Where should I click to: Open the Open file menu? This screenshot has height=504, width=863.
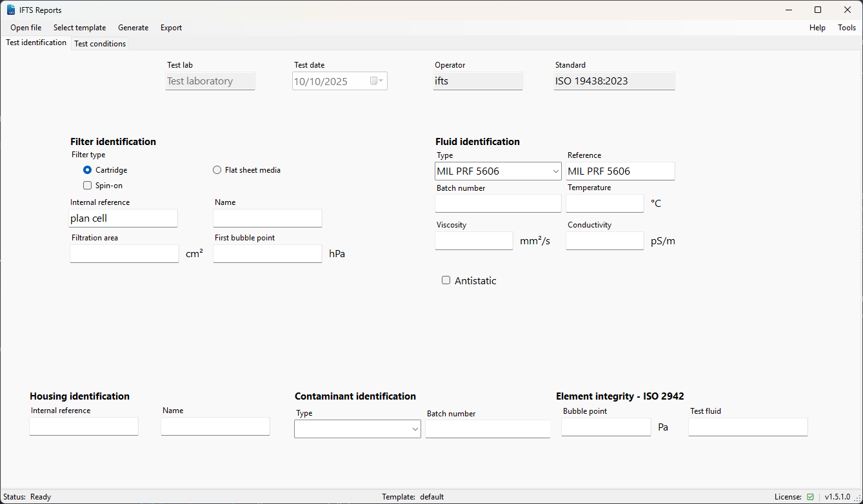(x=26, y=28)
